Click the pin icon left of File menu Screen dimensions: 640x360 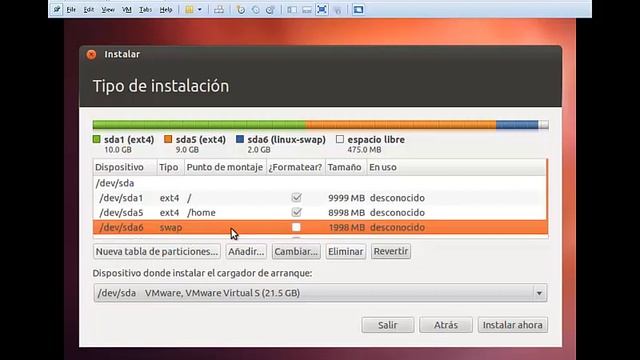(57, 9)
